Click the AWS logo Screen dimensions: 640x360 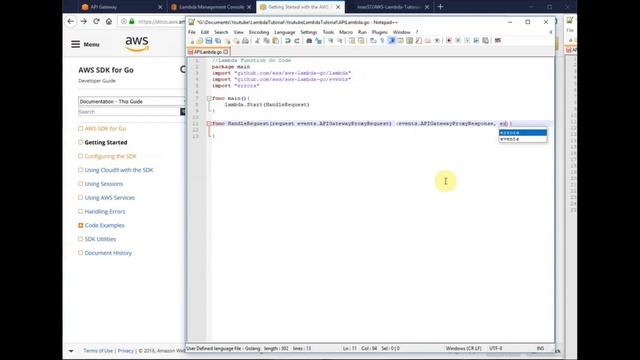(x=137, y=44)
